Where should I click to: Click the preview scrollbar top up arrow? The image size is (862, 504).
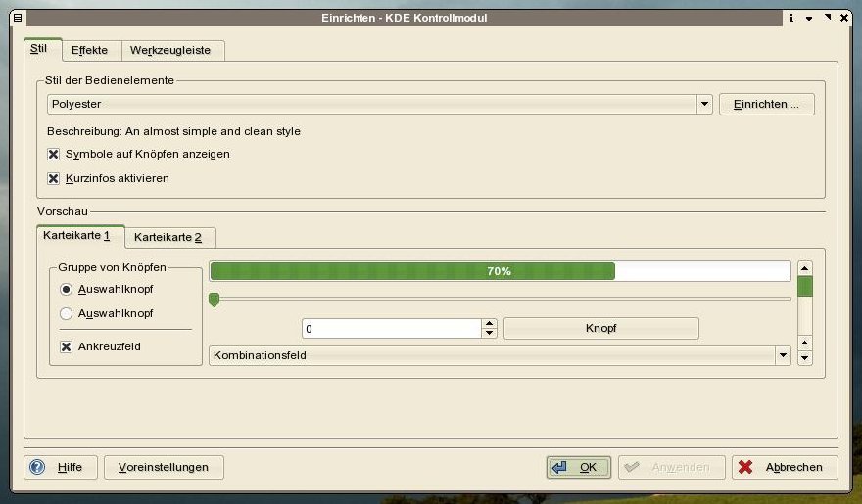[805, 268]
